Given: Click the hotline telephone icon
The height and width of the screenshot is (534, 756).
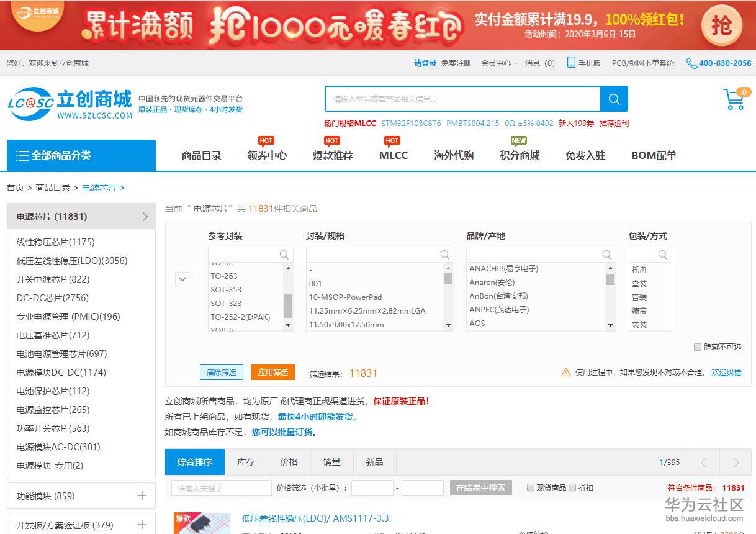Looking at the screenshot, I should 691,63.
